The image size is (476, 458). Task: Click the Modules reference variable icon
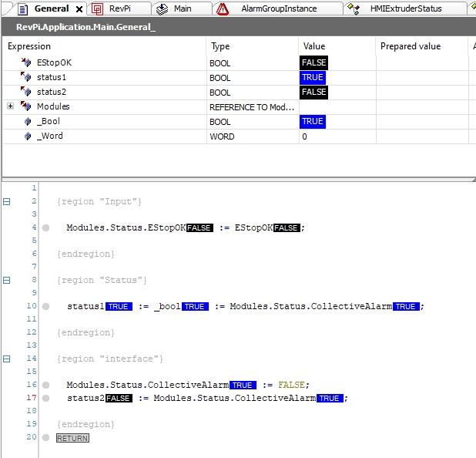(x=26, y=106)
